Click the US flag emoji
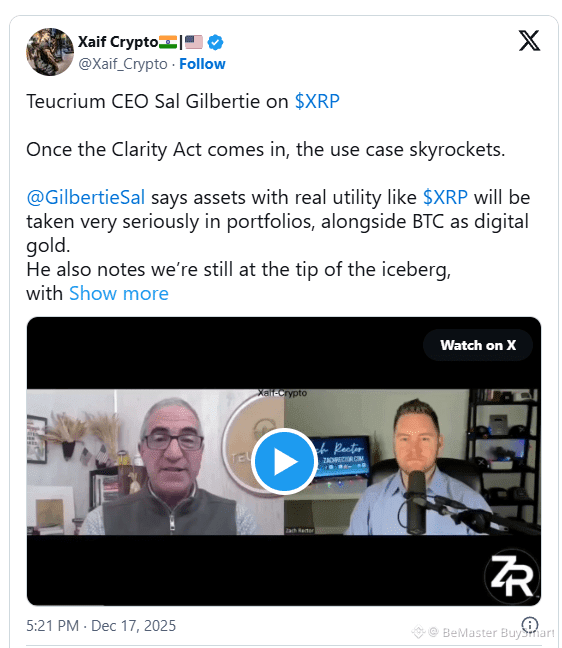Screen dimensions: 562x648 coord(194,42)
